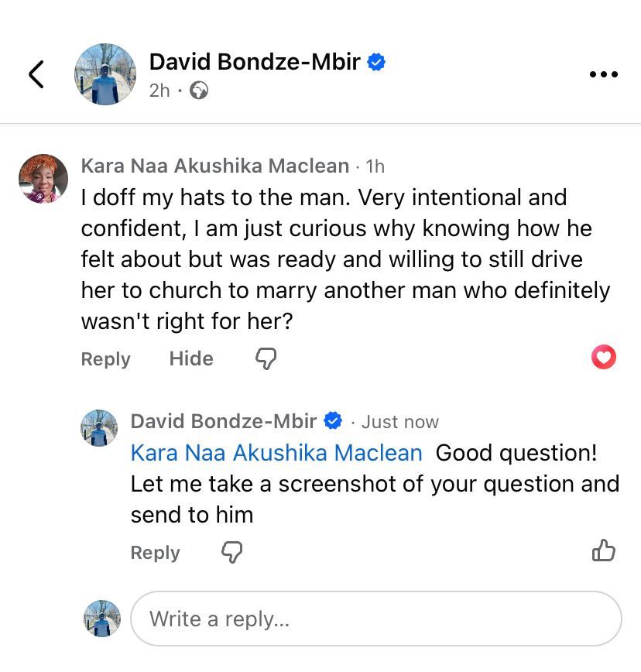Screen dimensions: 641x672
Task: Open tagged Kara Naa Akushika Maclean mention link
Action: point(276,453)
